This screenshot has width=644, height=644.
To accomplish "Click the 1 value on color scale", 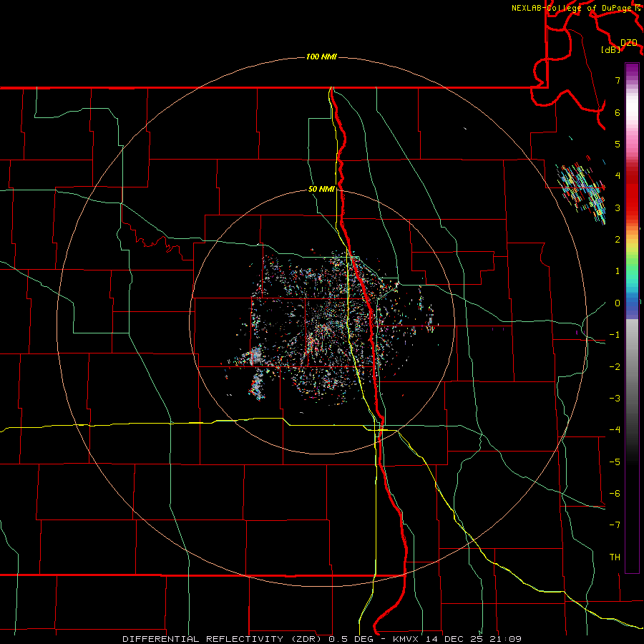I will tap(618, 271).
